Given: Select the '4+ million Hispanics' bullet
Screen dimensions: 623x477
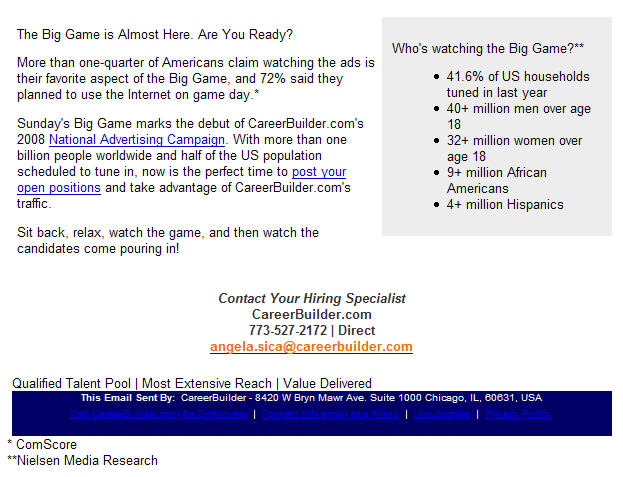Looking at the screenshot, I should [x=505, y=204].
